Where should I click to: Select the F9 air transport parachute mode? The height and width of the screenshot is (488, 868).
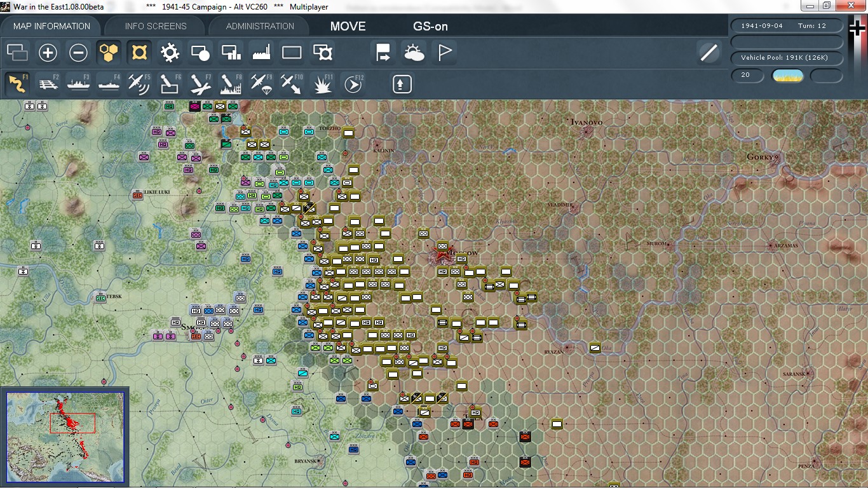pos(261,84)
